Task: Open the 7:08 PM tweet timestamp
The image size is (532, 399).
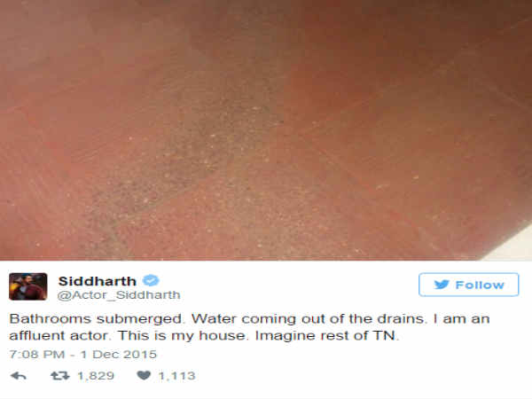Action: [37, 354]
